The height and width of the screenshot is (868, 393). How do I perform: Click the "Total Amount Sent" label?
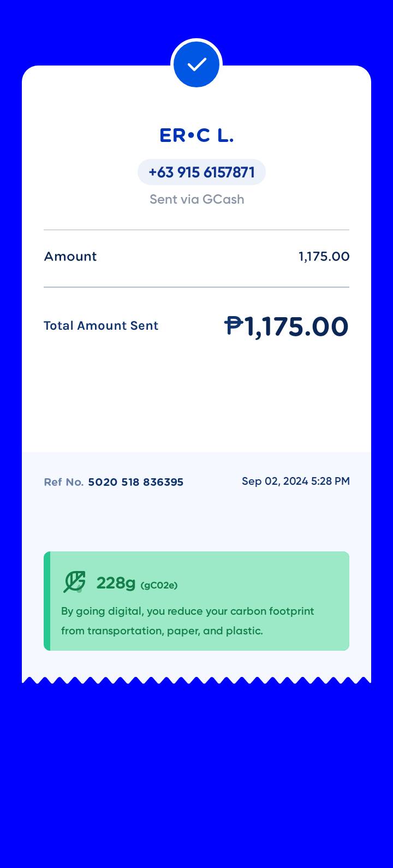click(x=101, y=326)
